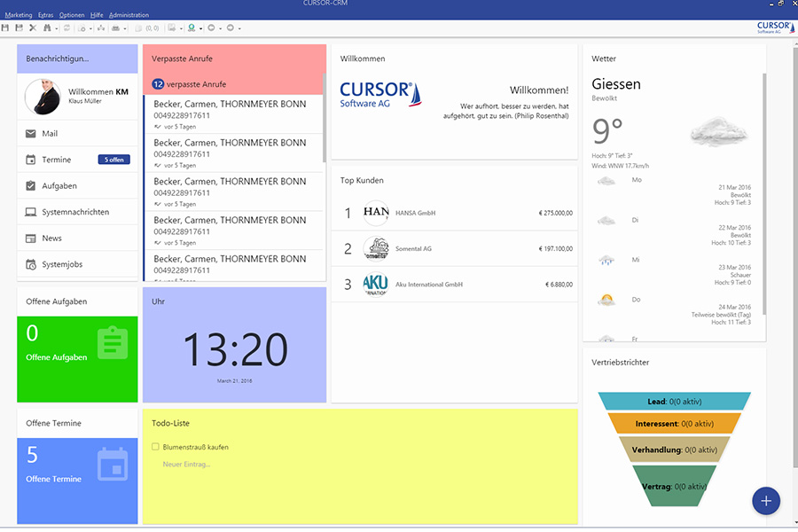Expand the dropdown arrow beside the binoculars
This screenshot has height=532, width=798.
pos(55,28)
